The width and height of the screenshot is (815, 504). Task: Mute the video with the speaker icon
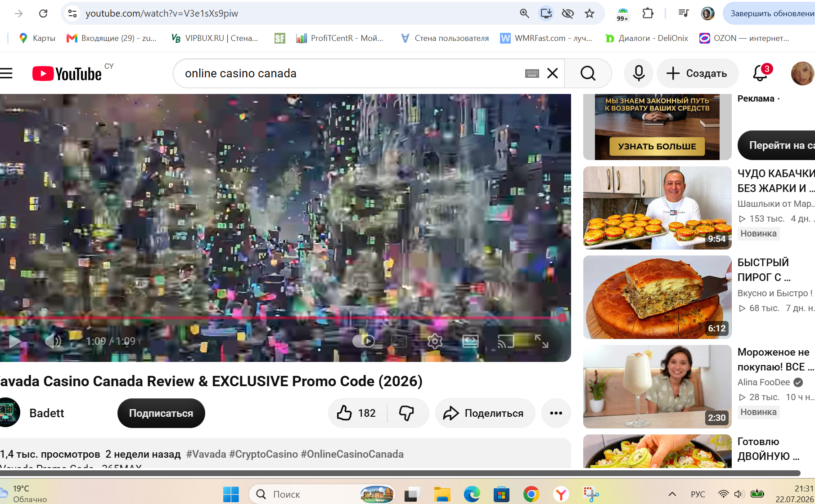[53, 341]
